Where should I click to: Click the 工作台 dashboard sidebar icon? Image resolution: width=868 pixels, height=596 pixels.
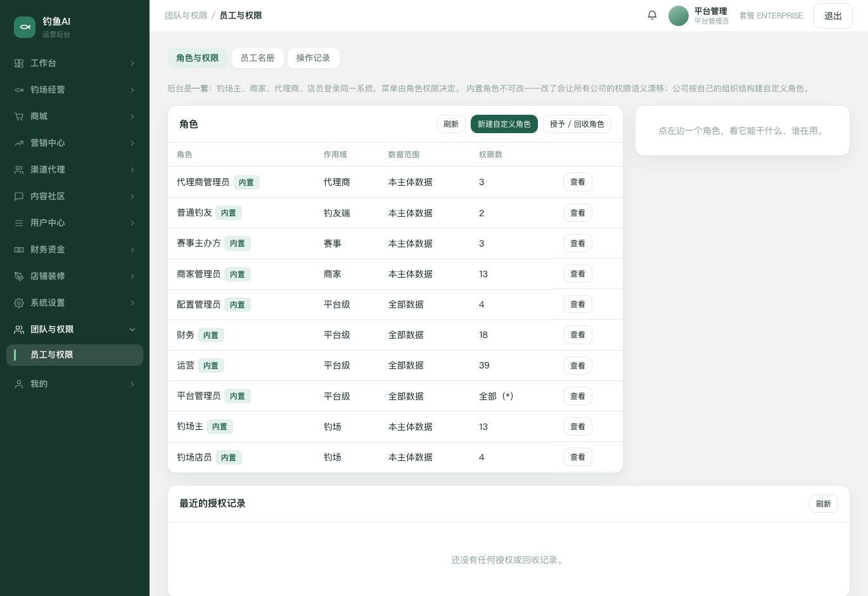(19, 63)
